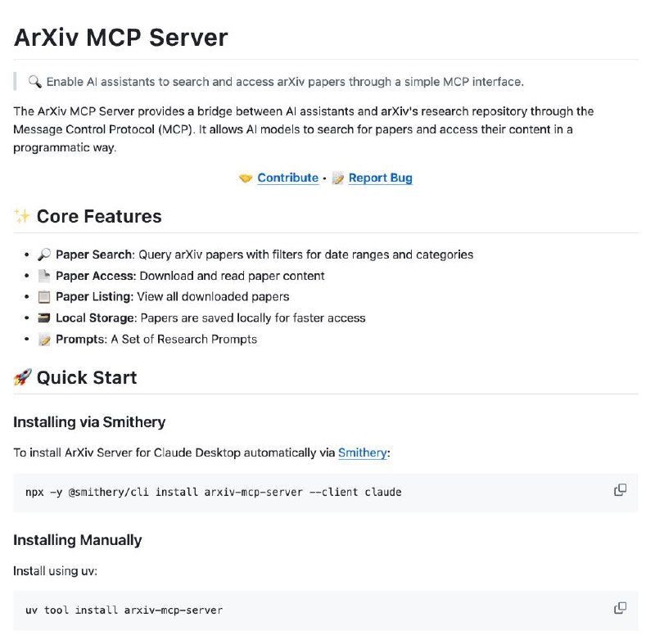
Task: Copy the npx smithery install command
Action: [620, 489]
